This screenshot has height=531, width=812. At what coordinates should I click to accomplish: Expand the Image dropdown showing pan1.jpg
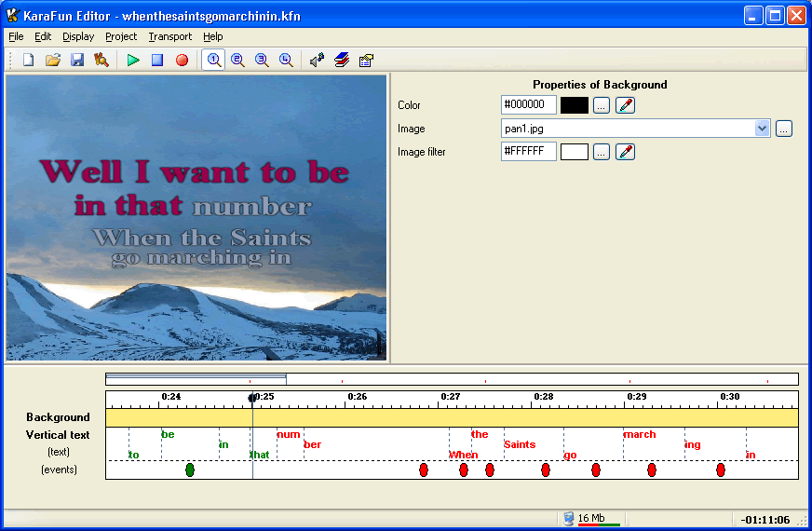763,129
